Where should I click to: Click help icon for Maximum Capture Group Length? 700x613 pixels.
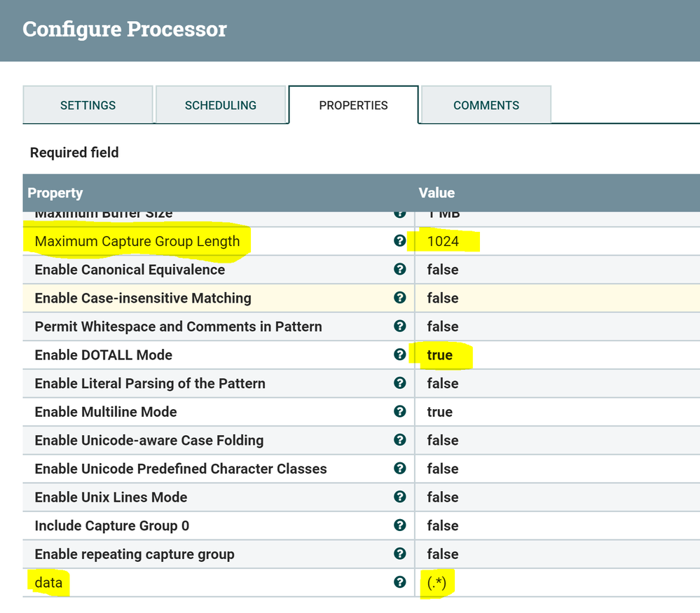[x=399, y=241]
